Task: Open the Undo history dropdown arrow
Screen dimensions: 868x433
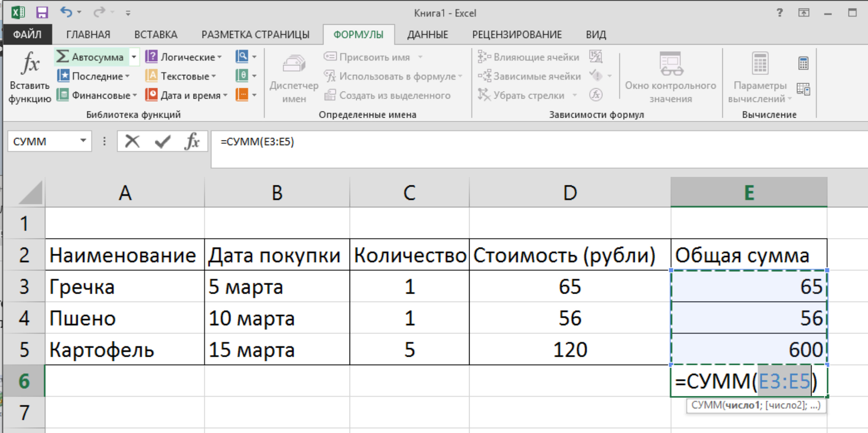Action: (x=79, y=13)
